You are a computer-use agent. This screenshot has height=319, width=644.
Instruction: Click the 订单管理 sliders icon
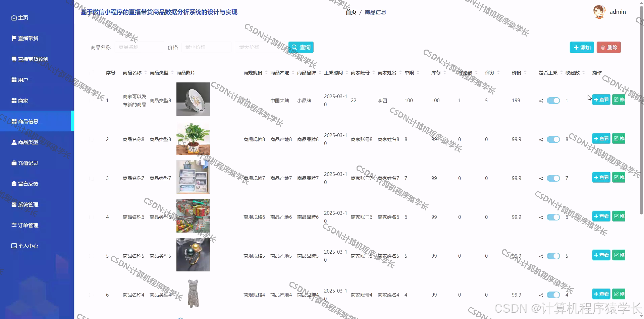click(x=14, y=225)
